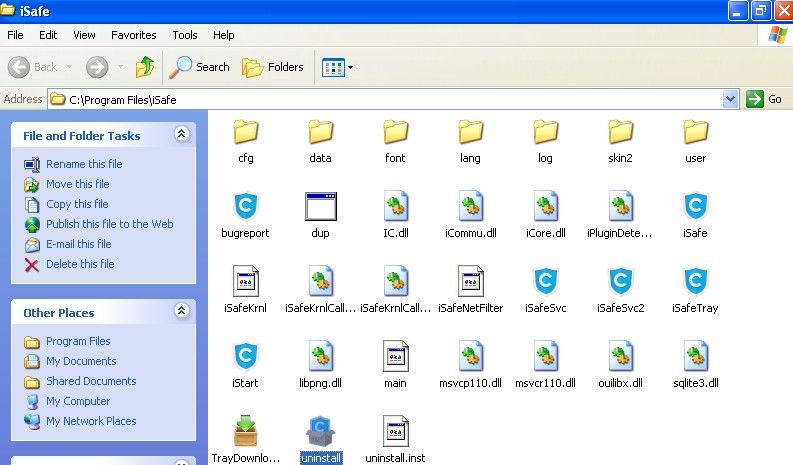Open the Forward history dropdown arrow
Viewport: 793px width, 465px height.
120,67
